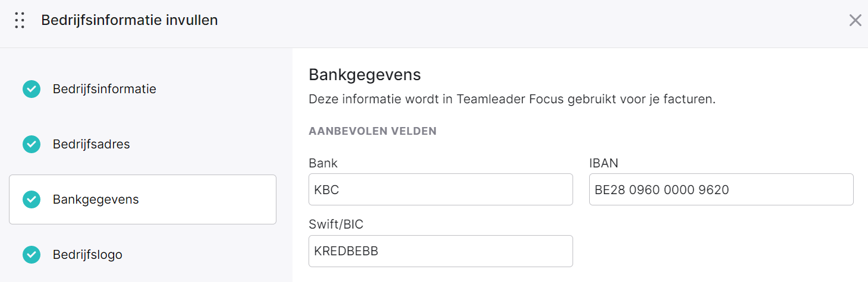The height and width of the screenshot is (282, 868).
Task: Click inside the IBAN input field
Action: click(721, 189)
